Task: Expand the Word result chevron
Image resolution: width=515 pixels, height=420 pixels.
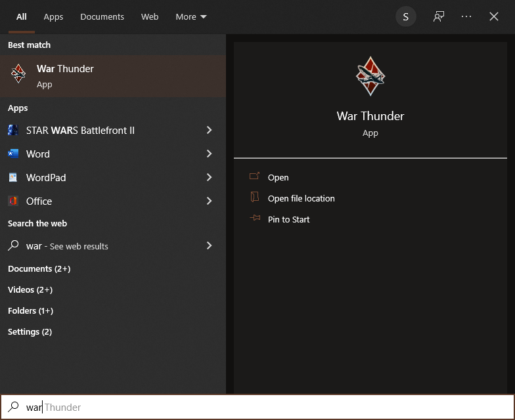Action: [x=209, y=154]
